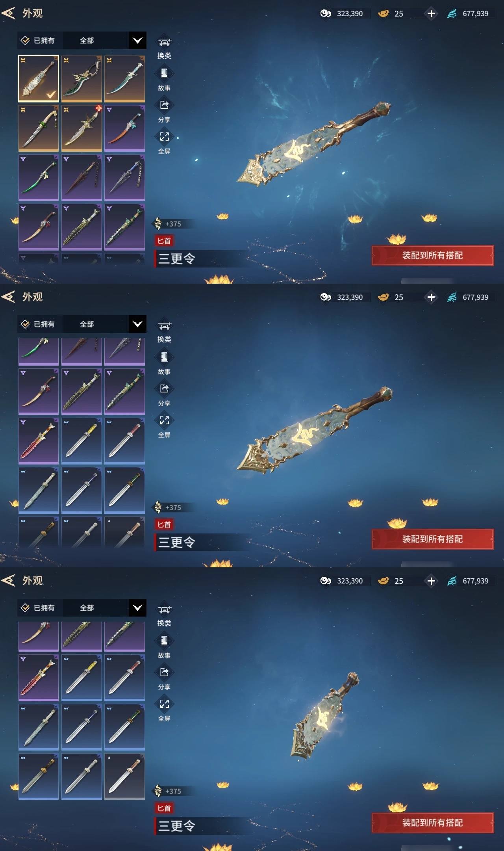Click 装配到所有搭配 button in bottom screenshot

pos(432,823)
